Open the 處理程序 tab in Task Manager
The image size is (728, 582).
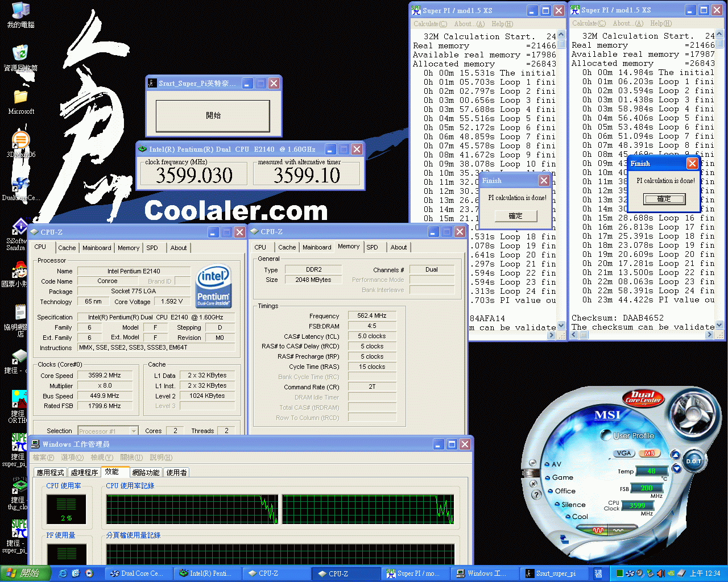point(84,472)
